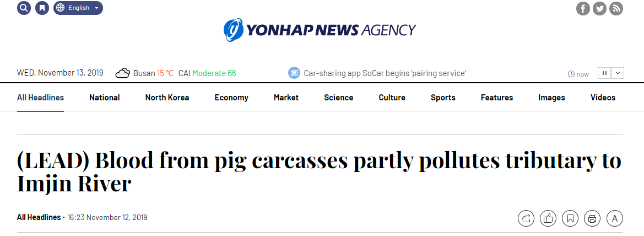Image resolution: width=644 pixels, height=236 pixels.
Task: Open the English language dropdown
Action: 78,8
